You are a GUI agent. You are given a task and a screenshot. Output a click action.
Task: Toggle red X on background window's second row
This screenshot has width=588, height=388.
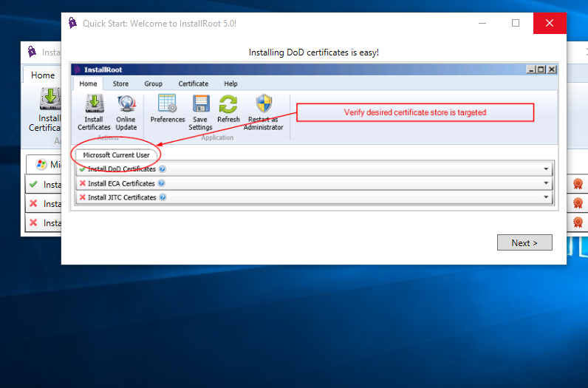33,203
